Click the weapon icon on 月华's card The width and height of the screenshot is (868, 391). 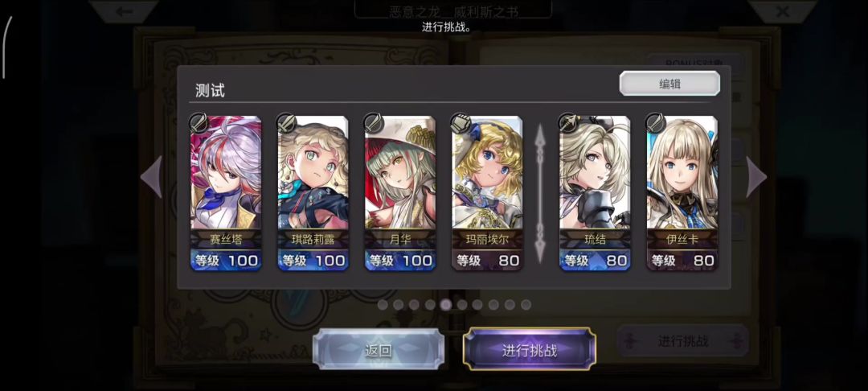coord(373,123)
